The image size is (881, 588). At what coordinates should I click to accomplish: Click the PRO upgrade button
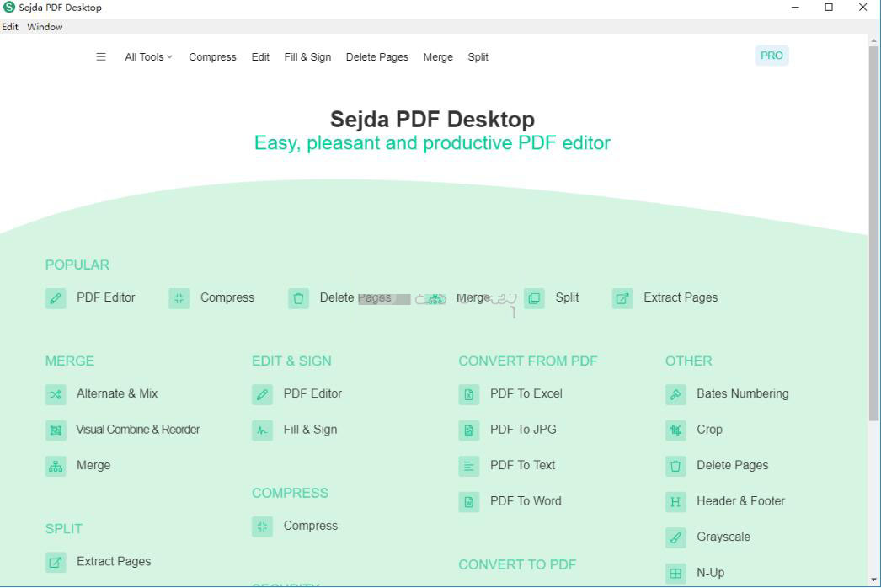pos(772,56)
